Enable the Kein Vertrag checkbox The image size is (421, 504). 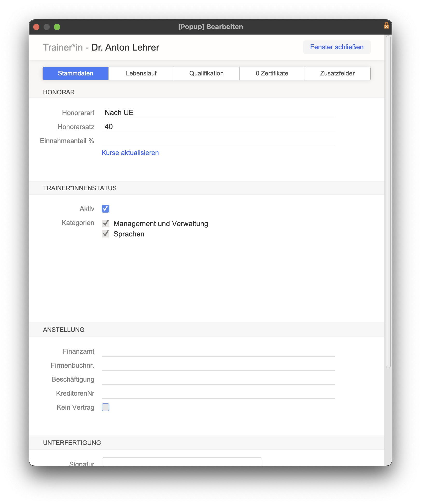click(106, 407)
